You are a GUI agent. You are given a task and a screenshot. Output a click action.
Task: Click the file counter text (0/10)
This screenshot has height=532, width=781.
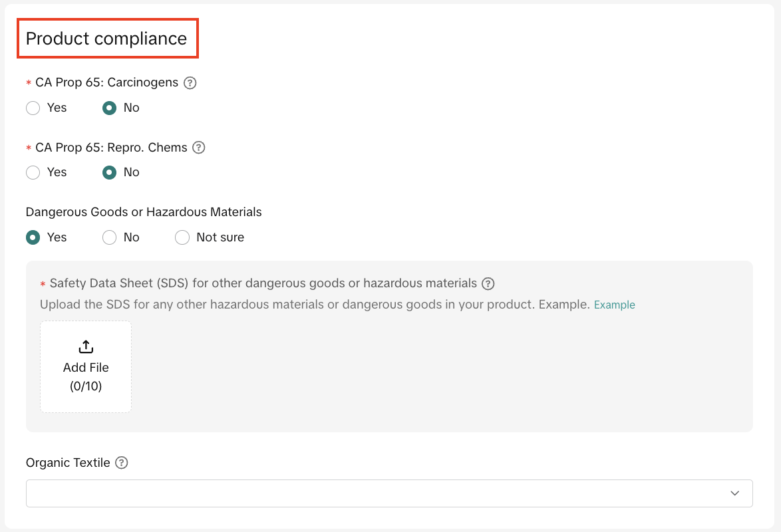[x=85, y=386]
